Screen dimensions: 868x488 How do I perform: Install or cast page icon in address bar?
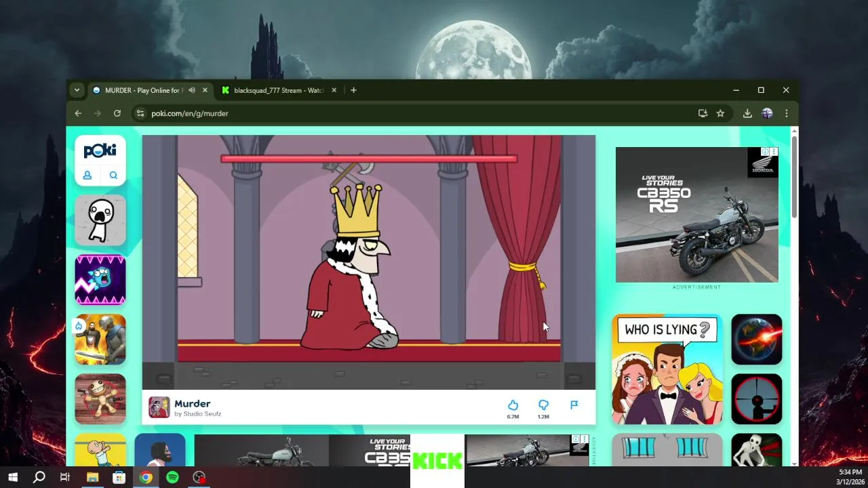click(703, 113)
